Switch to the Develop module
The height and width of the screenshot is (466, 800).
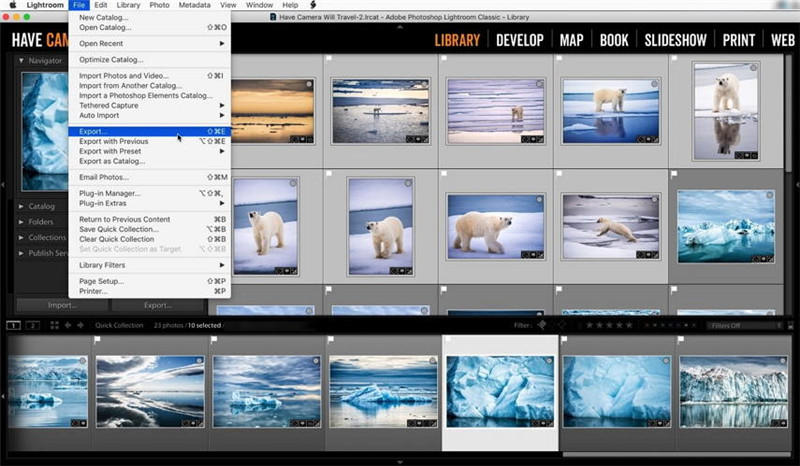[520, 40]
